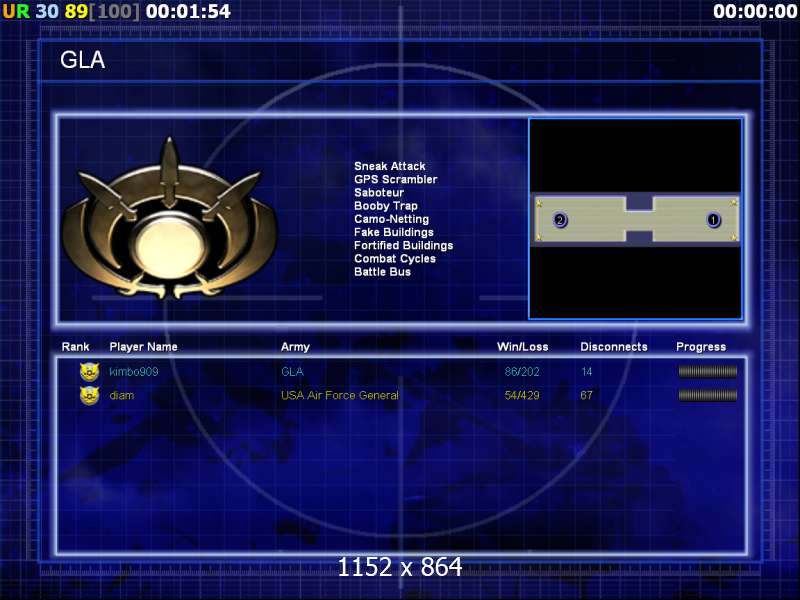Click the Win/Loss column header
Screen dimensions: 800x600
coord(523,347)
